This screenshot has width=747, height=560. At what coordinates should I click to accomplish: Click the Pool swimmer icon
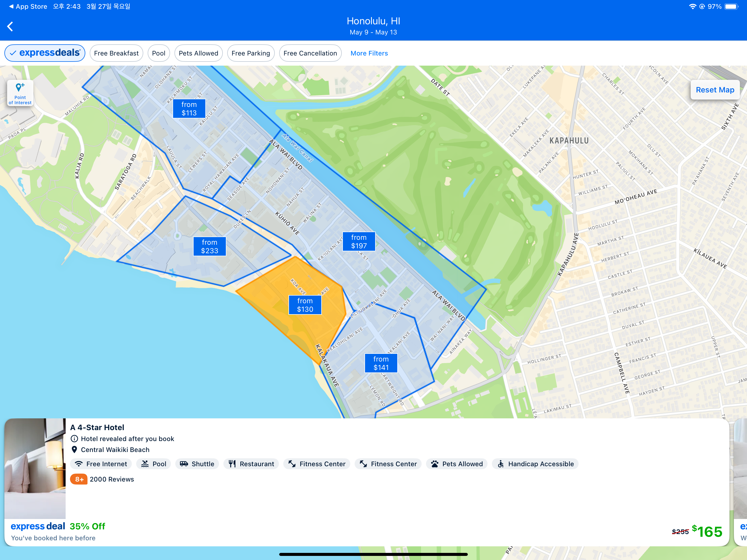pos(145,464)
